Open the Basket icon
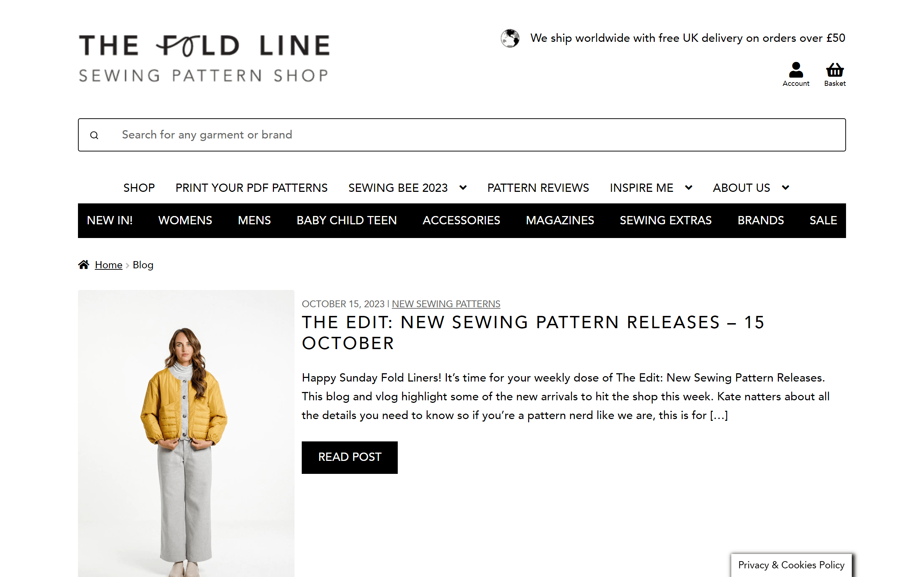The image size is (924, 577). [x=834, y=70]
